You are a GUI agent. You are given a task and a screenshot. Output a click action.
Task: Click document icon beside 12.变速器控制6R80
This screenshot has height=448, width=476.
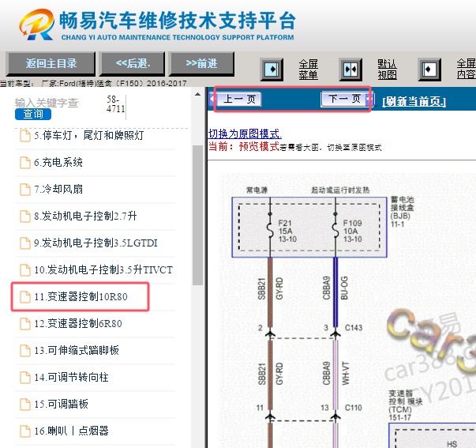[25, 324]
